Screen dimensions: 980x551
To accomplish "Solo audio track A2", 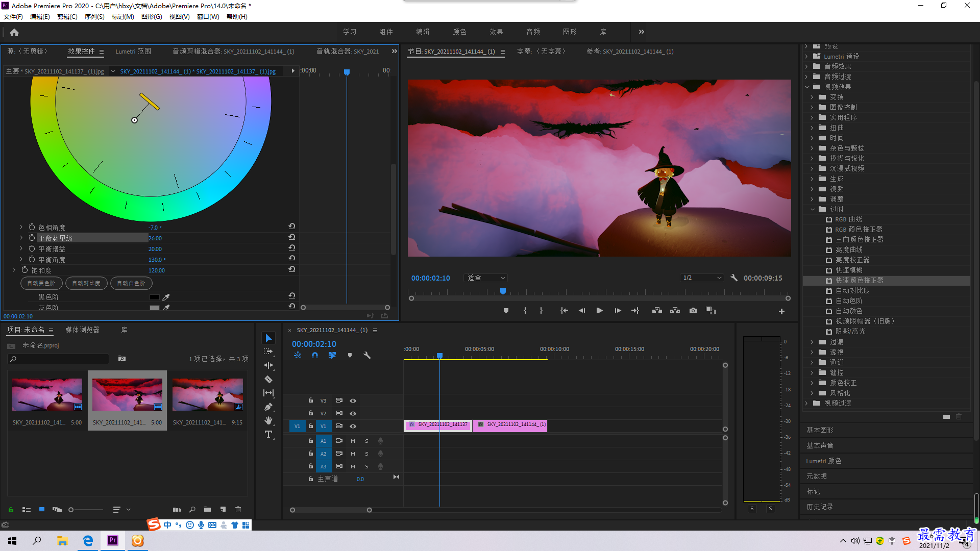I will (x=366, y=454).
